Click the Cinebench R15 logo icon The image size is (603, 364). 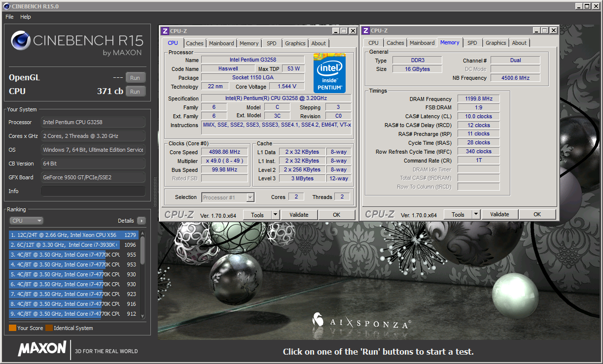(20, 41)
